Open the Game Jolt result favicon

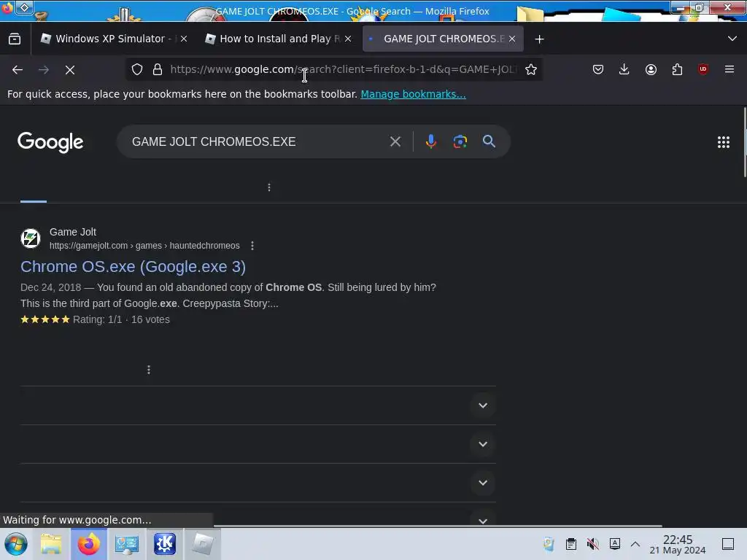coord(31,238)
